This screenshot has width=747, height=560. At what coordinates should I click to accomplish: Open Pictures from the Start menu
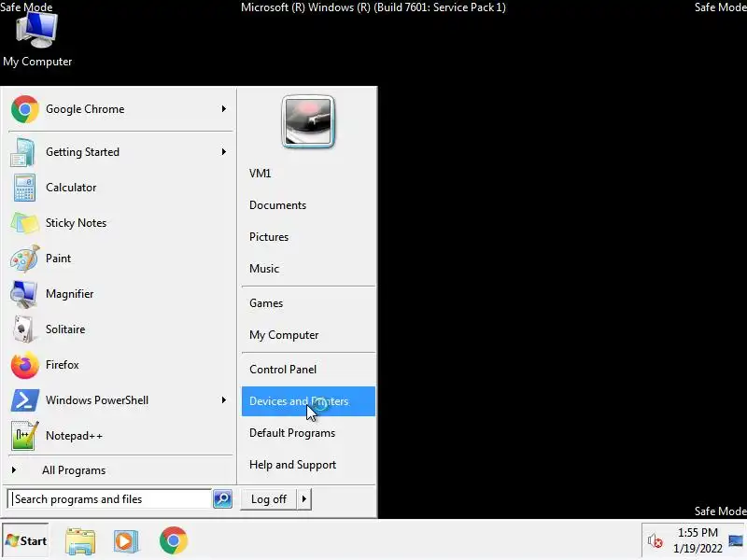click(x=308, y=237)
